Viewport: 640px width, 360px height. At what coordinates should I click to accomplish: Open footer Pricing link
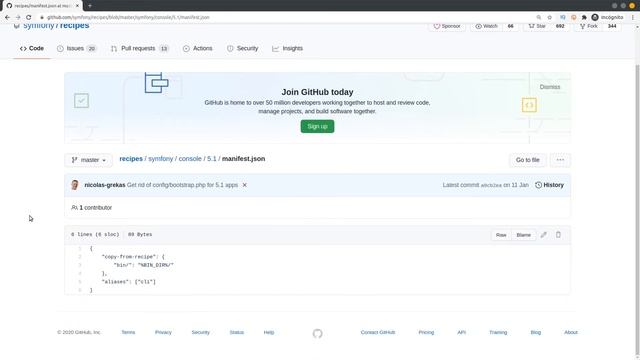426,332
